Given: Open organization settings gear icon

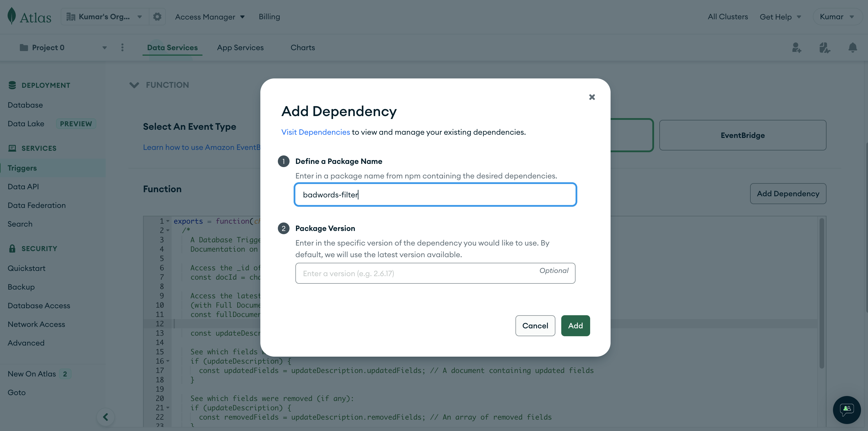Looking at the screenshot, I should 157,17.
